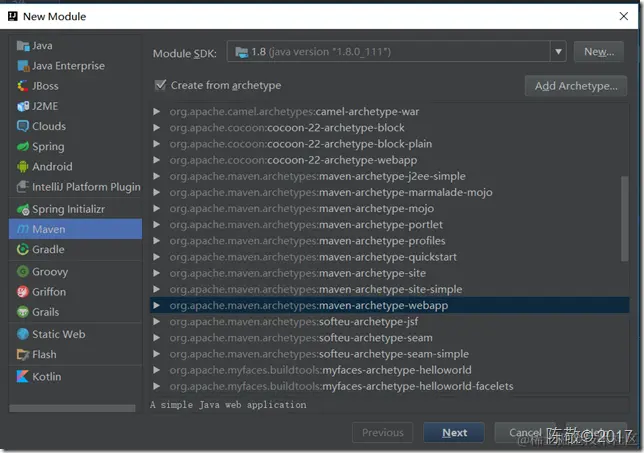Select softeu-archetype-seam-simple row
The image size is (644, 453).
[x=389, y=354]
